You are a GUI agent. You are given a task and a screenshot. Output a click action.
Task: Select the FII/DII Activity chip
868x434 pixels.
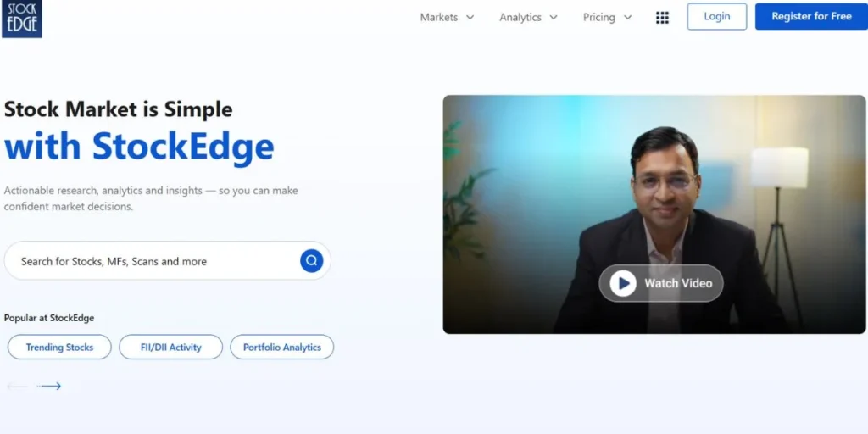click(x=170, y=347)
